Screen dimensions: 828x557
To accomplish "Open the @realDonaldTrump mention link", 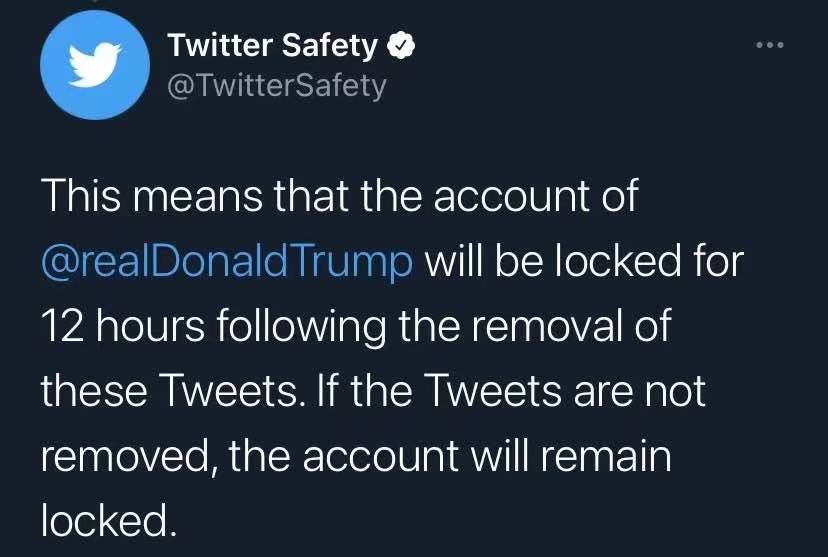I will point(227,261).
